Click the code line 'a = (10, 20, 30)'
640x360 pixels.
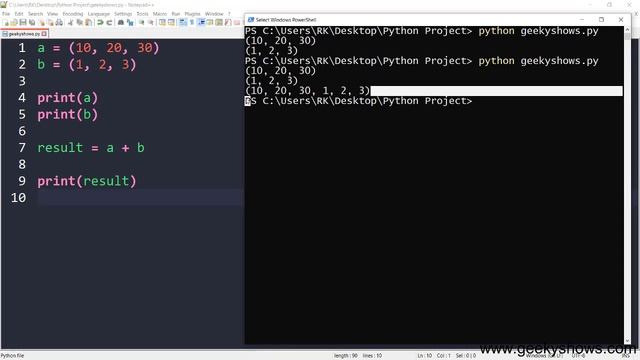click(98, 48)
